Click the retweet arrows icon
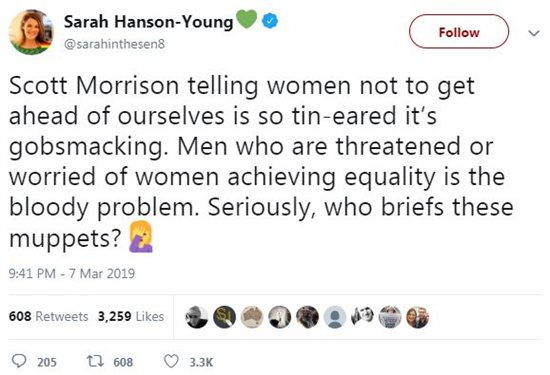Image resolution: width=550 pixels, height=375 pixels. coord(95,362)
